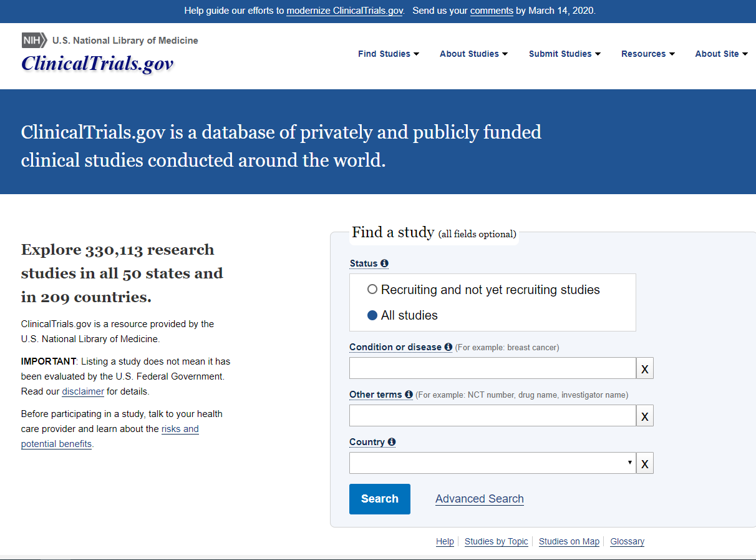Open the About Studies menu
This screenshot has width=756, height=560.
(473, 54)
